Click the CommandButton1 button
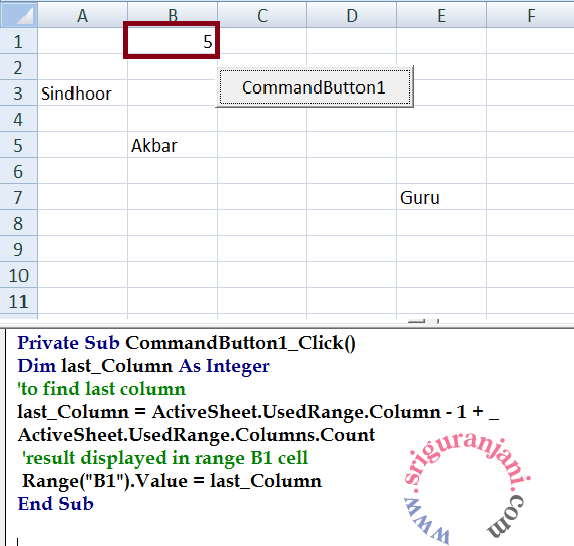Screen dimensions: 574x546 tap(315, 87)
